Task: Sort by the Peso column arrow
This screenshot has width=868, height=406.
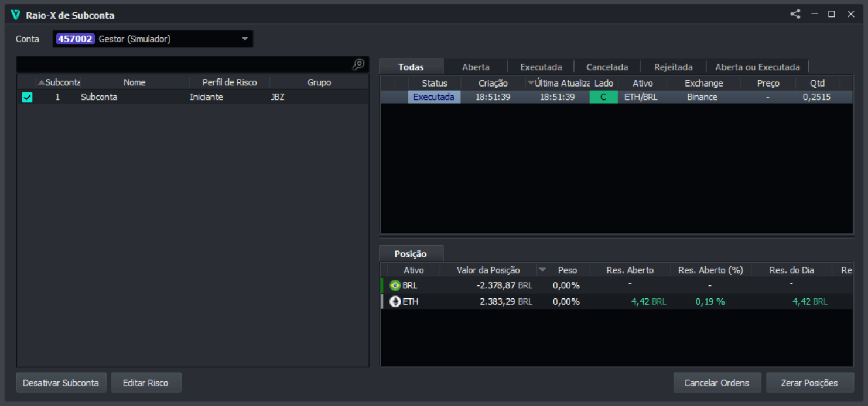Action: click(x=542, y=270)
